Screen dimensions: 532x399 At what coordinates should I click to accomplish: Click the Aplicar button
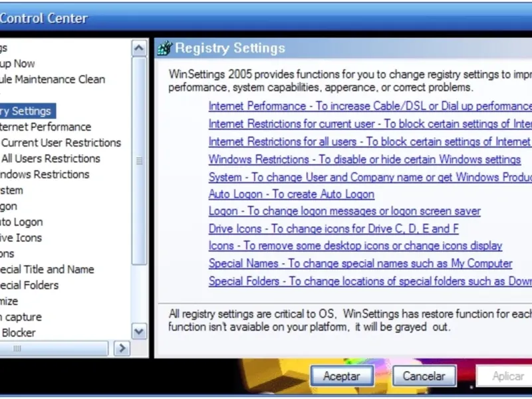[504, 376]
